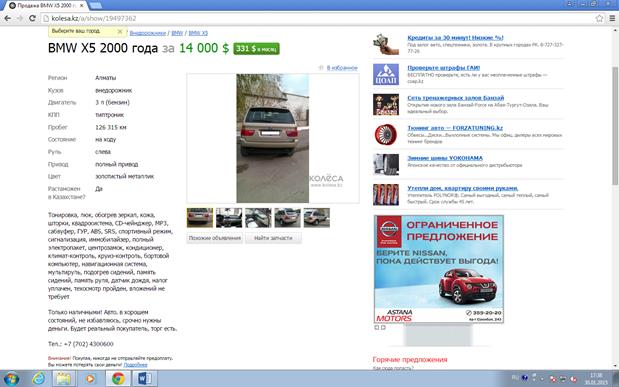Click the ЦОАП blue logo icon

[386, 74]
